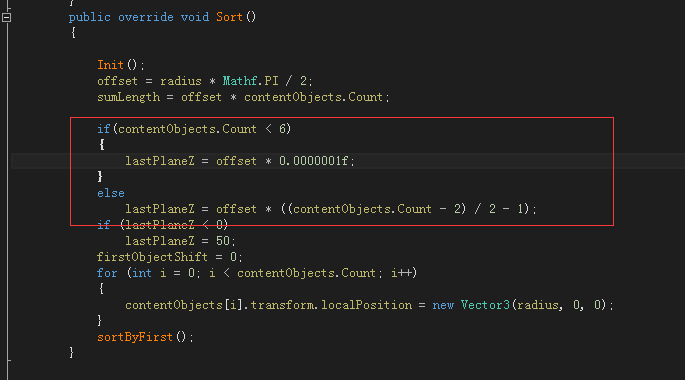Click 'Mathf' in the offset assignment
The height and width of the screenshot is (380, 685).
click(x=240, y=81)
